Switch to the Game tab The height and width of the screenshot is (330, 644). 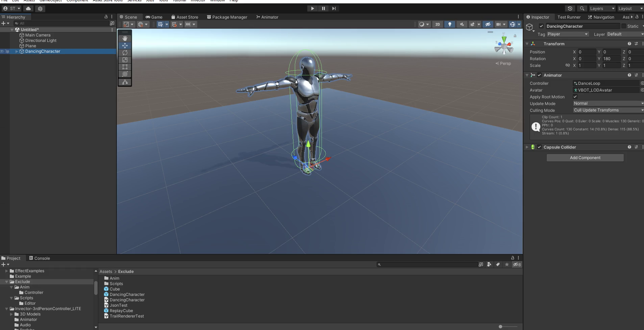154,17
